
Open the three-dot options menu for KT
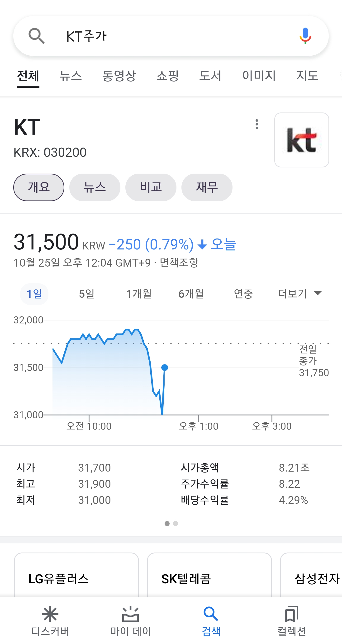click(x=257, y=124)
